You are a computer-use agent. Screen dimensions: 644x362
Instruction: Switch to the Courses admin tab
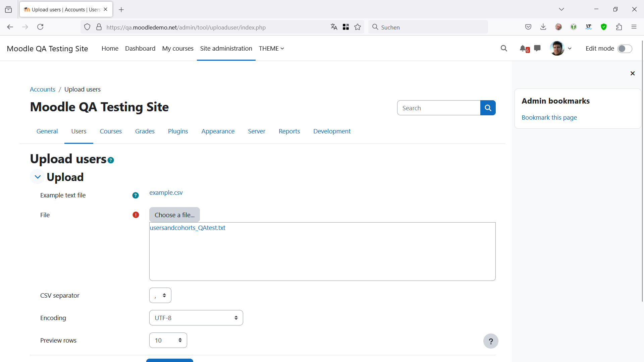111,131
